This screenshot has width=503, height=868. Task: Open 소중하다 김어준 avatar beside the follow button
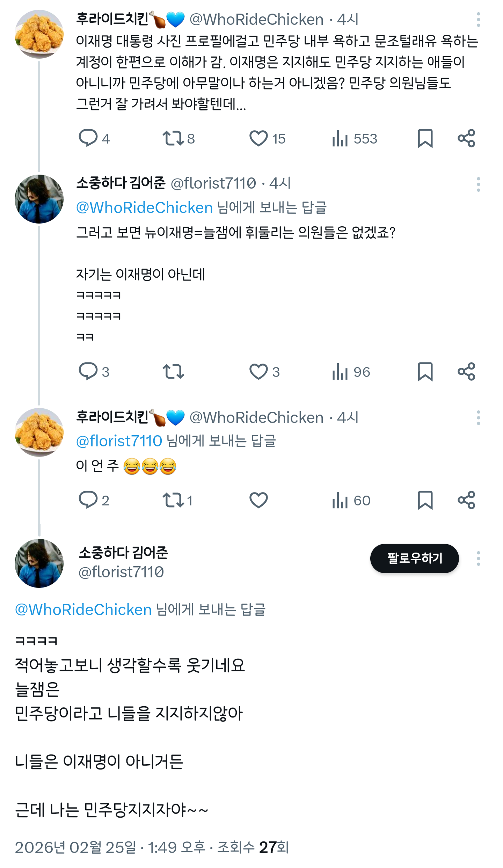click(x=39, y=563)
